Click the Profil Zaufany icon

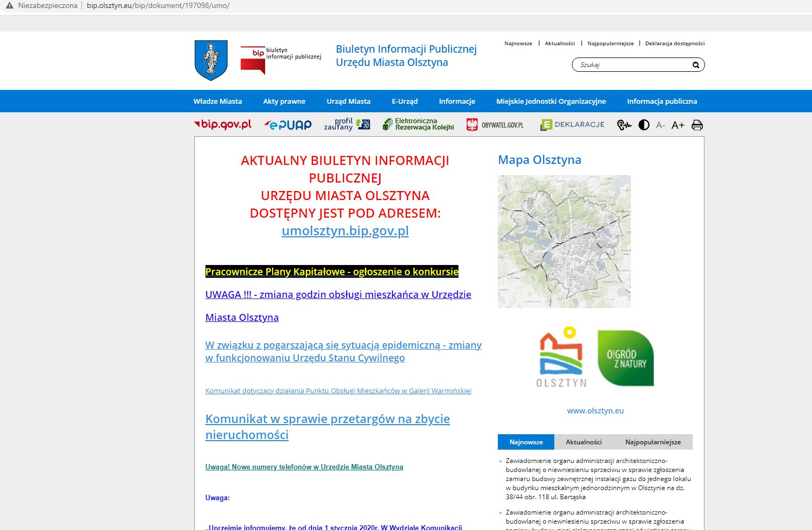coord(347,125)
